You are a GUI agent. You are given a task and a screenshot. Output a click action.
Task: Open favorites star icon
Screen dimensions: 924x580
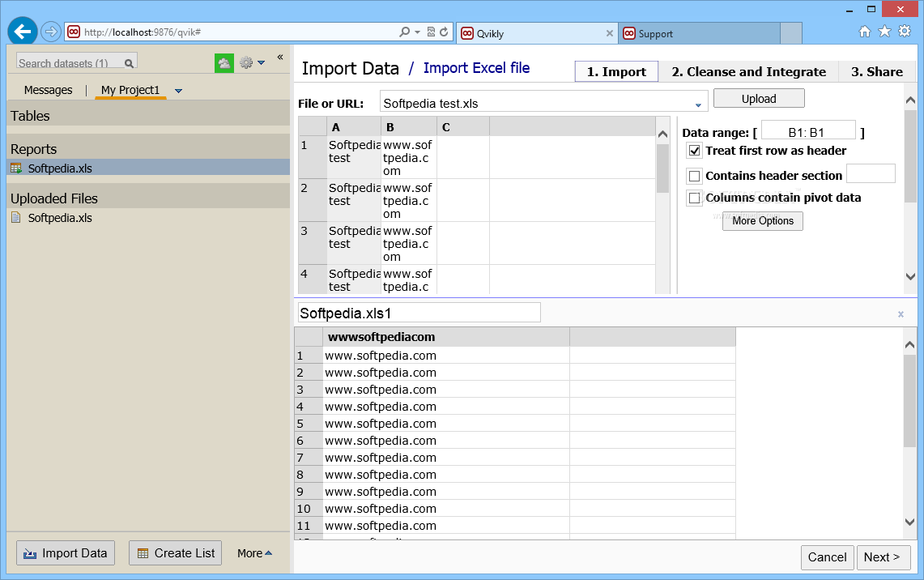884,32
